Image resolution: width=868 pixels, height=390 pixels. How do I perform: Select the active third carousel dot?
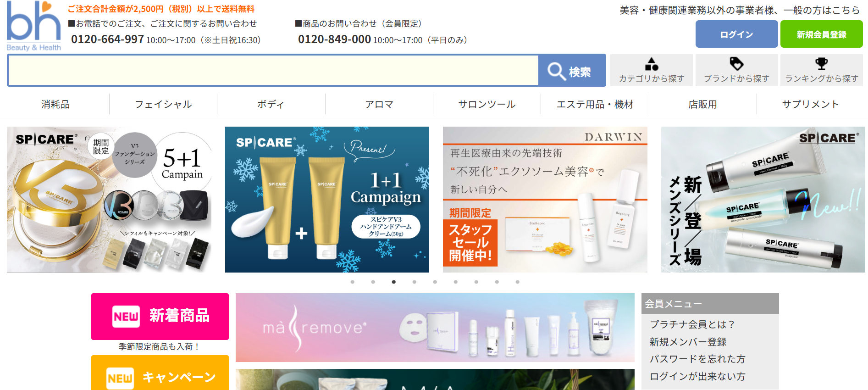pos(394,282)
